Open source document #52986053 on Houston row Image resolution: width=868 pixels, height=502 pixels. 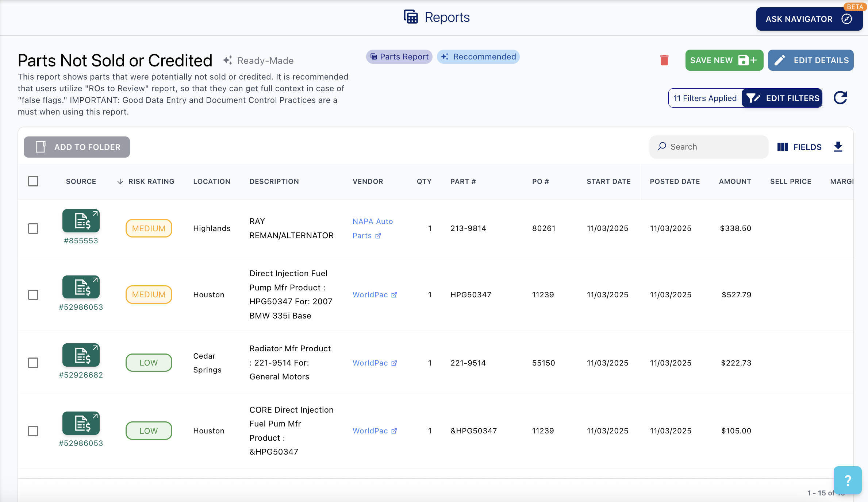coord(81,287)
